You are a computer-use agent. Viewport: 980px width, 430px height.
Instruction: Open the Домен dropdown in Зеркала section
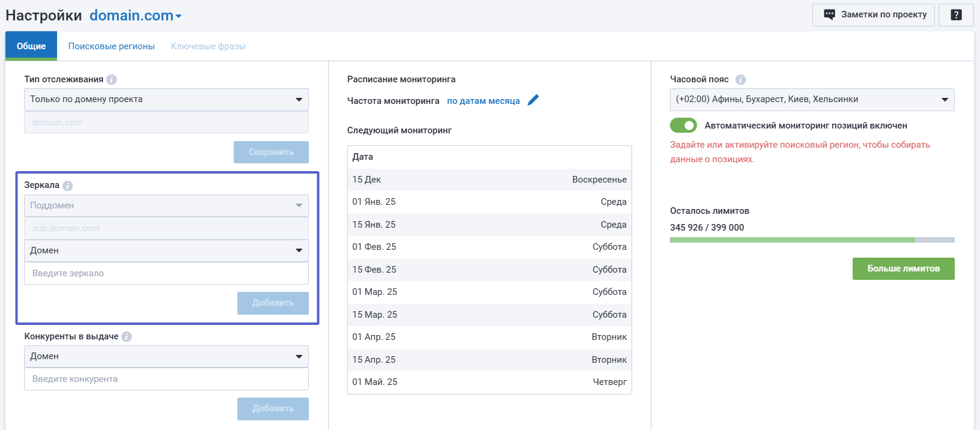pyautogui.click(x=166, y=251)
